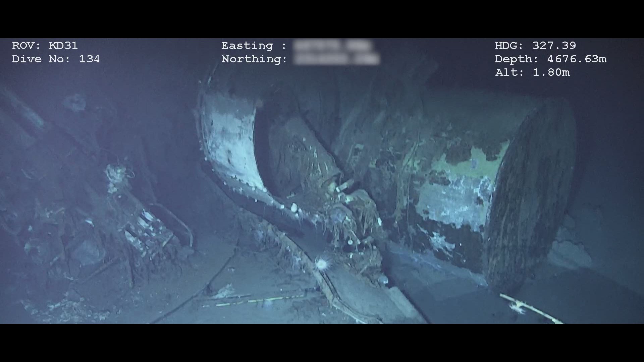Click the ROV: KD31 overlay text
This screenshot has height=362, width=644.
(x=45, y=46)
